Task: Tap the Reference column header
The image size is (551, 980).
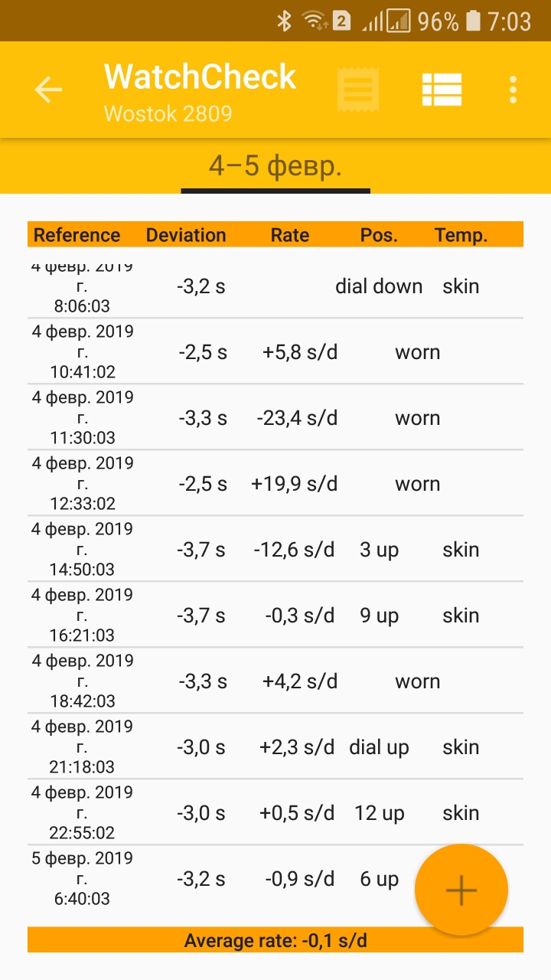Action: (x=77, y=235)
